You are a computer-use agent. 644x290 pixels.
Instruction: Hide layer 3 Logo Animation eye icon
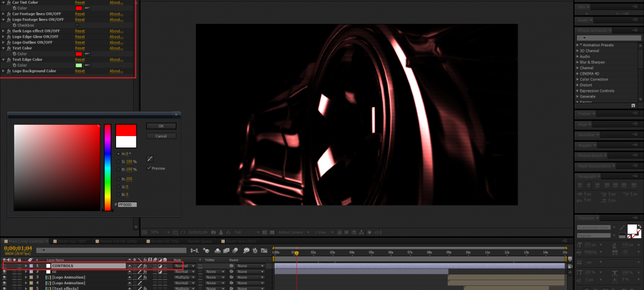5,277
